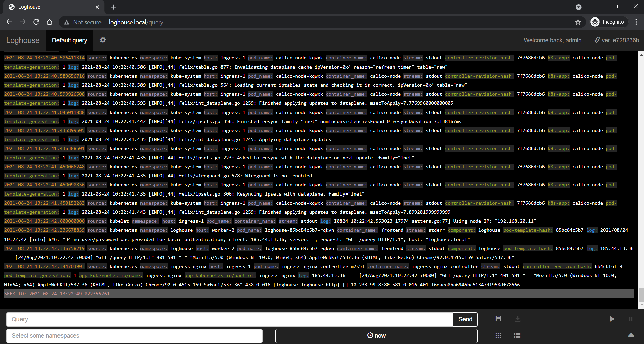Open the Chrome three-dot menu
The height and width of the screenshot is (344, 644).
pos(636,22)
